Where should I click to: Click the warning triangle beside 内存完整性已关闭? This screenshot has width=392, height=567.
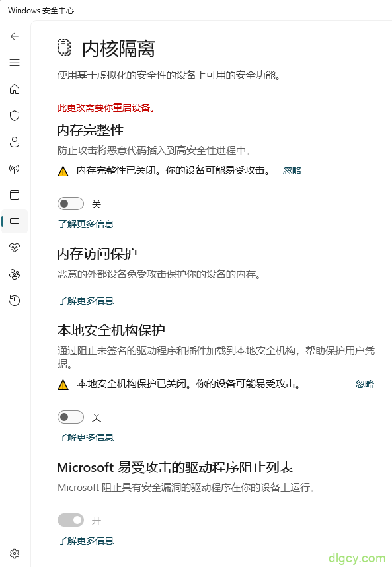(63, 170)
